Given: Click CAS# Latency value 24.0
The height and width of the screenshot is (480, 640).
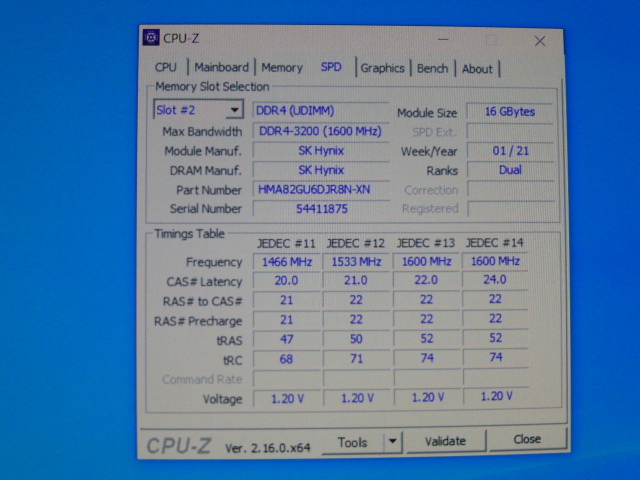Looking at the screenshot, I should 495,280.
